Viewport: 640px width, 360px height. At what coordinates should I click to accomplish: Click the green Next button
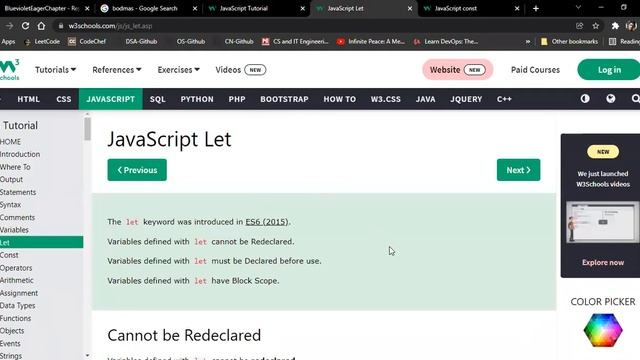click(518, 170)
